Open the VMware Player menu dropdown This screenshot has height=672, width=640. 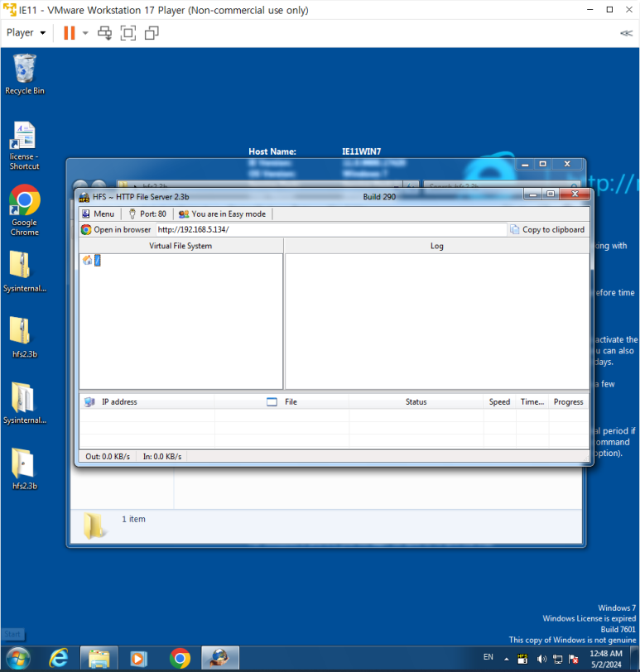(26, 32)
